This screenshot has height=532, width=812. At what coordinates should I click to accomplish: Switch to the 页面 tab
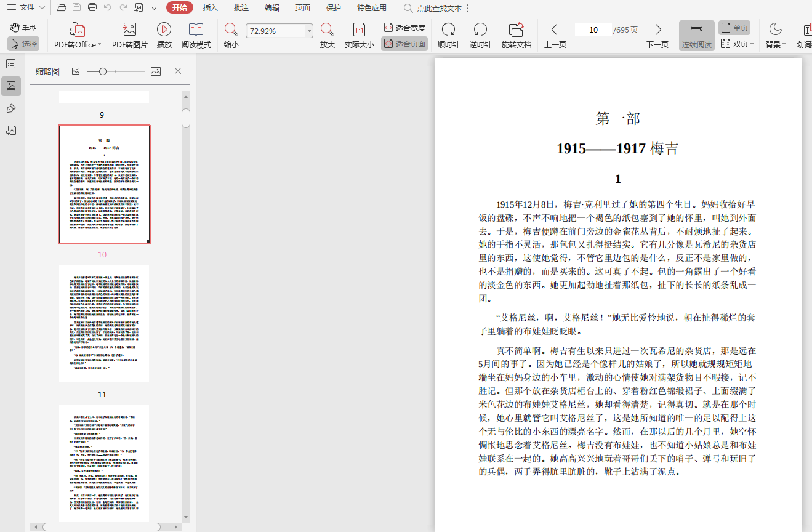pos(303,7)
